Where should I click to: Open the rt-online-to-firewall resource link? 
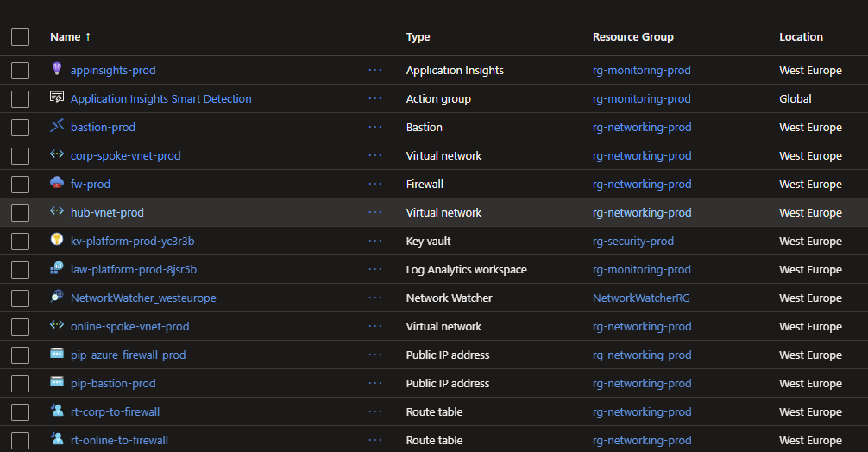pos(119,440)
